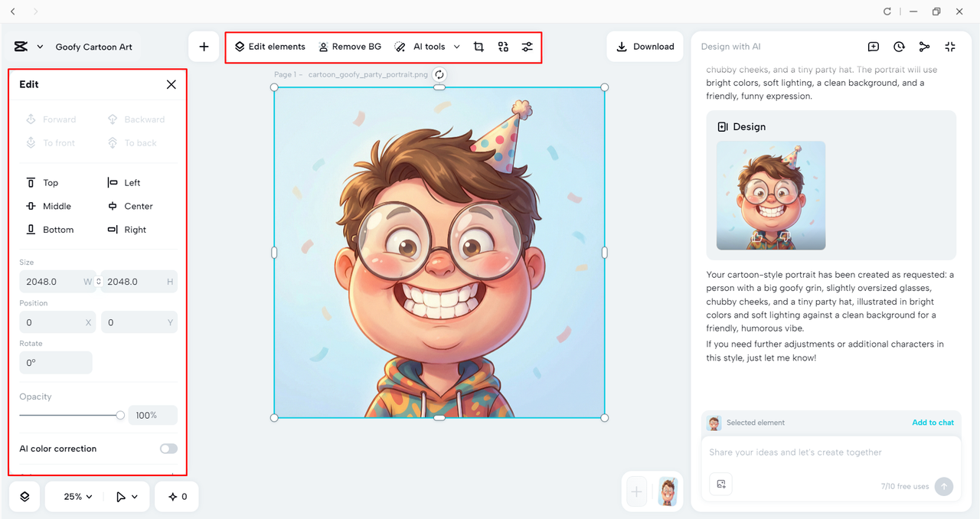
Task: Click Add to chat link
Action: 933,423
